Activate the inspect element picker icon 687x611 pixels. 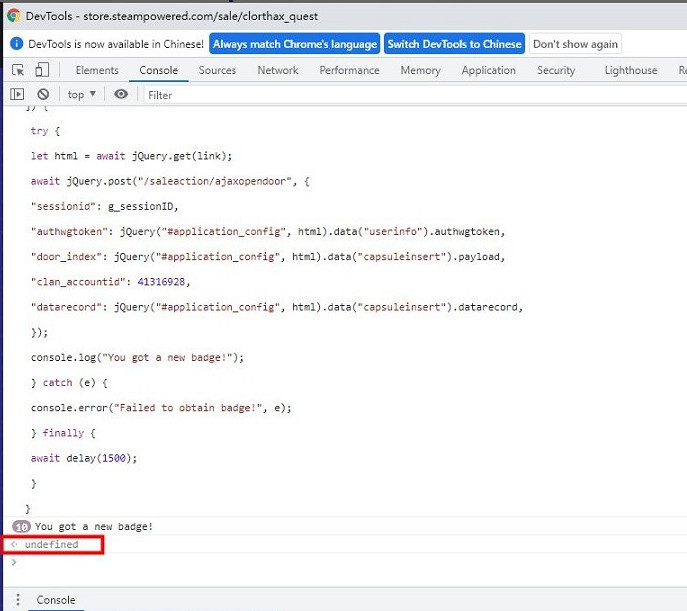(x=18, y=70)
